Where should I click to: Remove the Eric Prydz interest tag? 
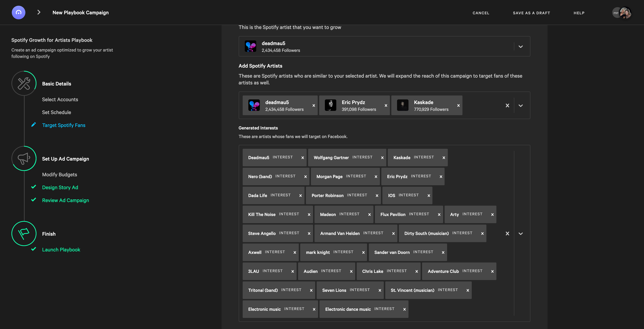click(441, 177)
